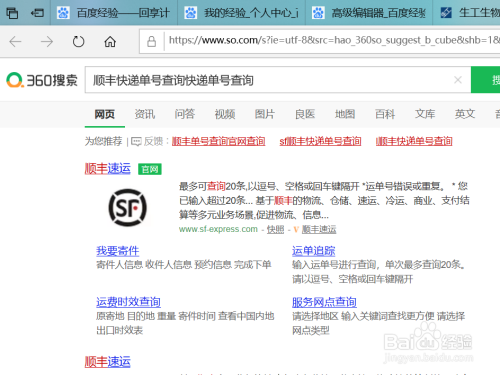Viewport: 500px width, 375px height.
Task: Click the grey 顺丰速运 source link
Action: 319,229
